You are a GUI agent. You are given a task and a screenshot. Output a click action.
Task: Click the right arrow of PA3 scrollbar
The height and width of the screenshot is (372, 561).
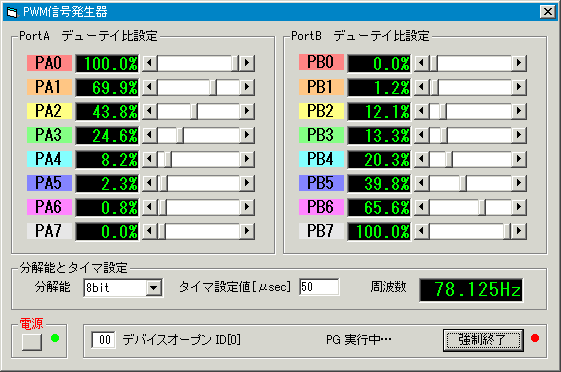[x=247, y=135]
